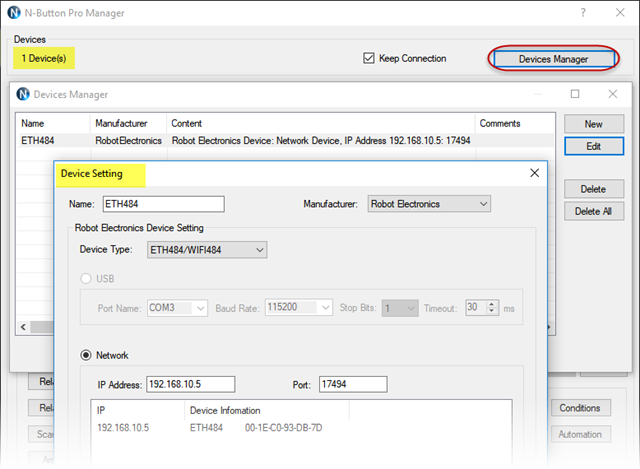
Task: Click into the Name field ETH484
Action: [163, 204]
